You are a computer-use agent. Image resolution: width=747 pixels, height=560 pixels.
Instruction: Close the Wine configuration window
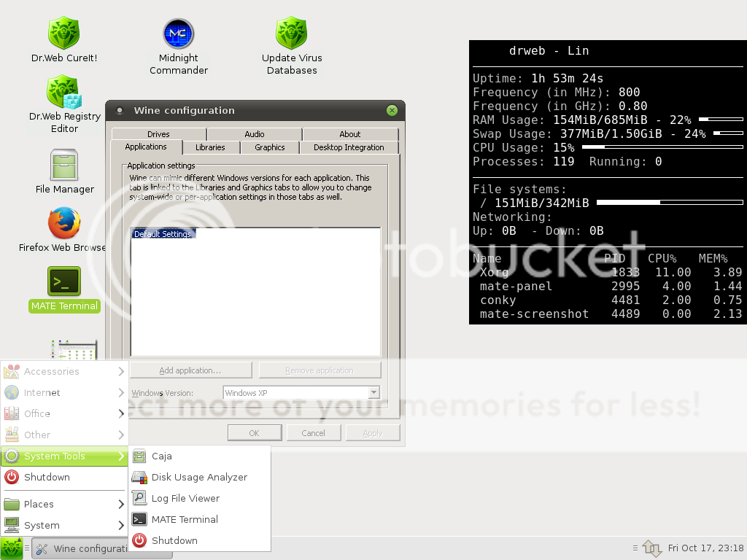point(392,111)
